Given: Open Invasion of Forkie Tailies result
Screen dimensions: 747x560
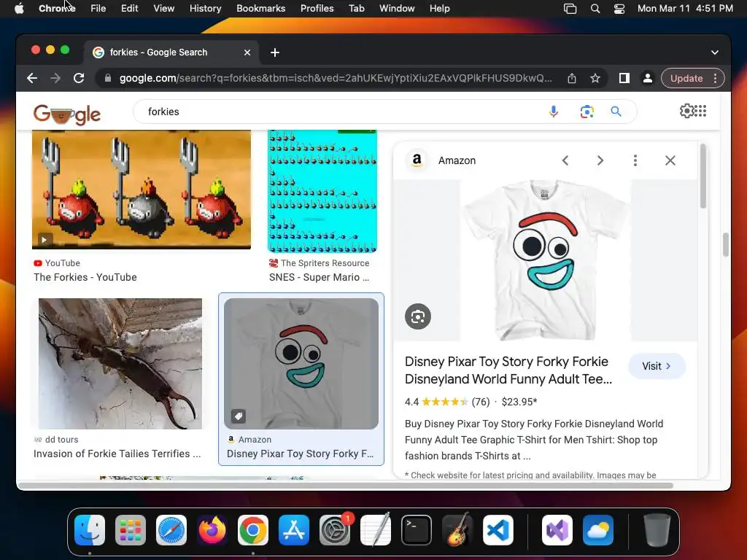Looking at the screenshot, I should tap(117, 454).
